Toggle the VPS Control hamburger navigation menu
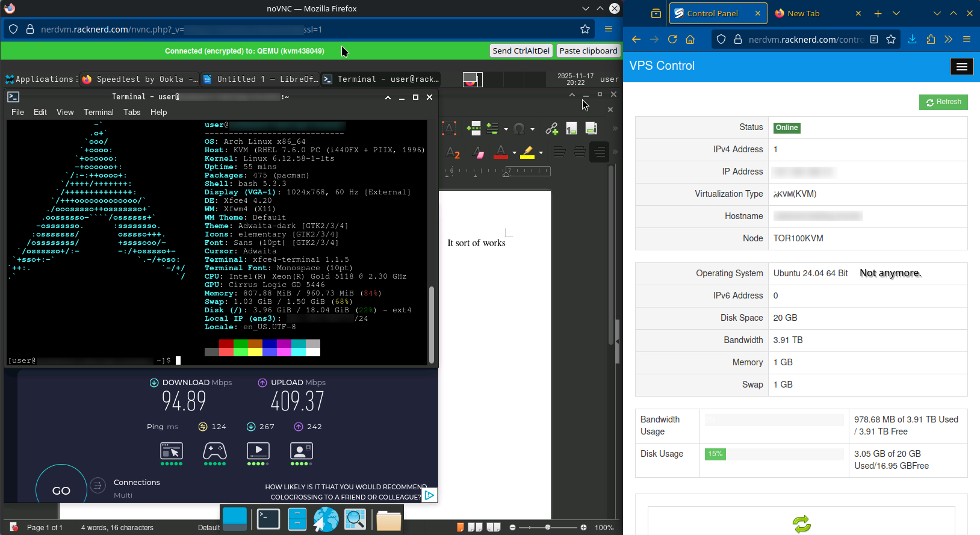The width and height of the screenshot is (980, 535). (961, 66)
